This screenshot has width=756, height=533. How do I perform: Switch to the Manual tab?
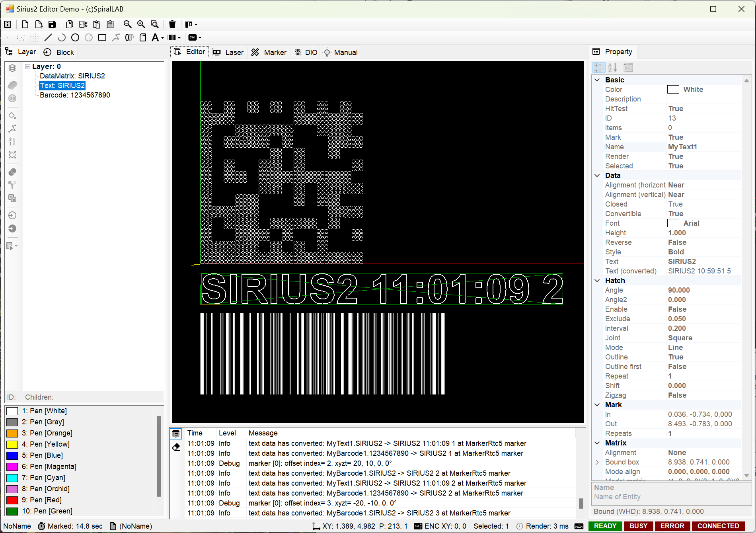341,52
